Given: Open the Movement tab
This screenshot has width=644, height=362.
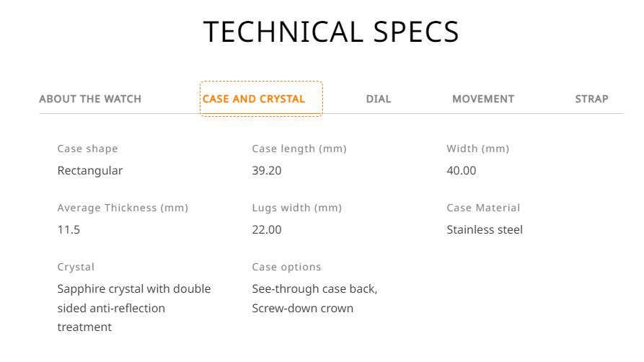Looking at the screenshot, I should (483, 99).
